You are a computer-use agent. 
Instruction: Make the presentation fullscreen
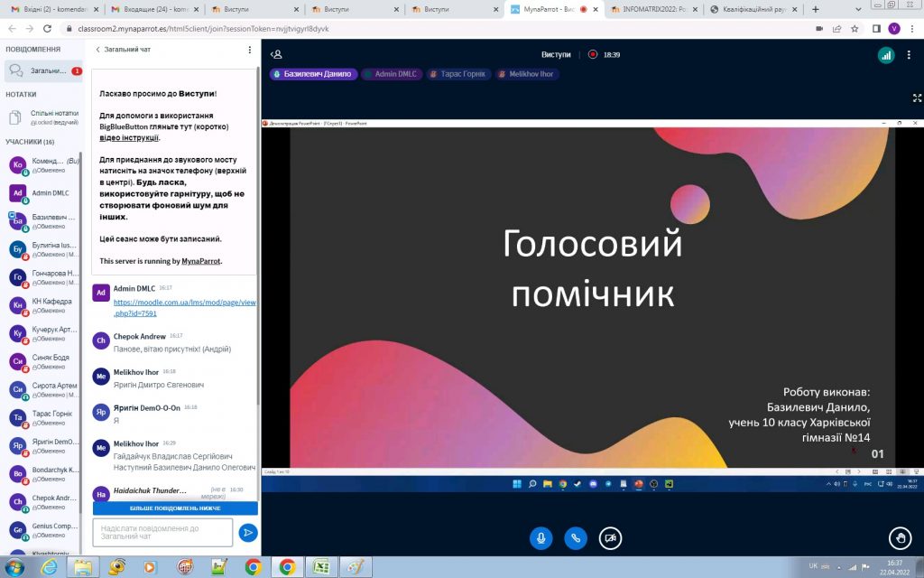click(x=917, y=98)
